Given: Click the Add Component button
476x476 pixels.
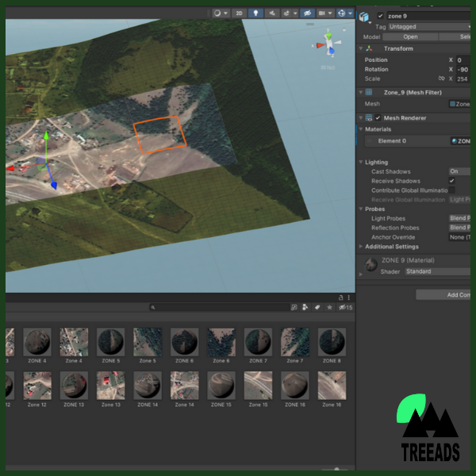Looking at the screenshot, I should pos(446,295).
